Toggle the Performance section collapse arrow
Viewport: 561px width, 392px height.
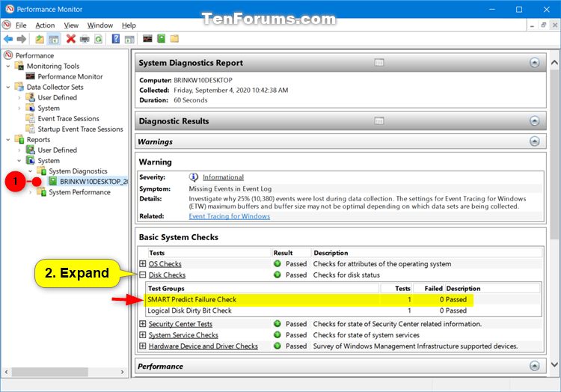pyautogui.click(x=535, y=366)
